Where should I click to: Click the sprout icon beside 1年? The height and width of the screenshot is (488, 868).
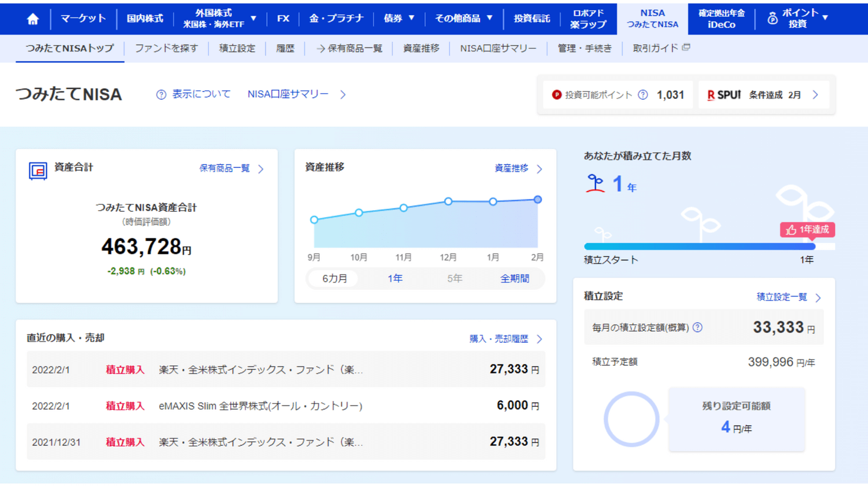(x=595, y=184)
